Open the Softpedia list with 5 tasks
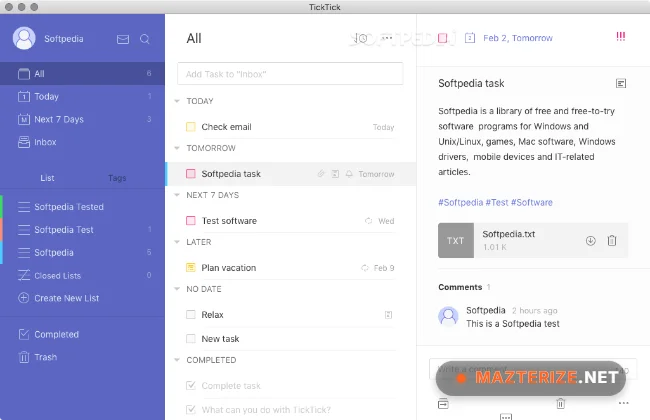The width and height of the screenshot is (650, 420). (82, 252)
